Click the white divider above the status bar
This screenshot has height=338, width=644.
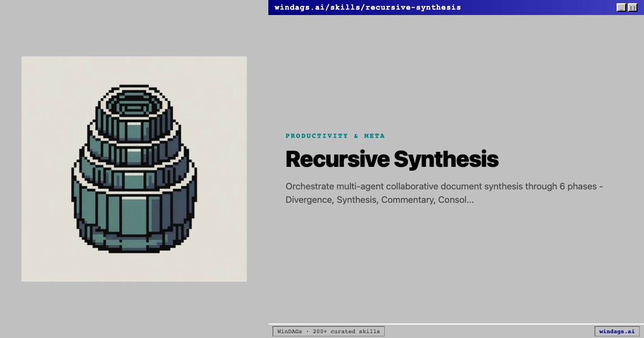coord(456,324)
